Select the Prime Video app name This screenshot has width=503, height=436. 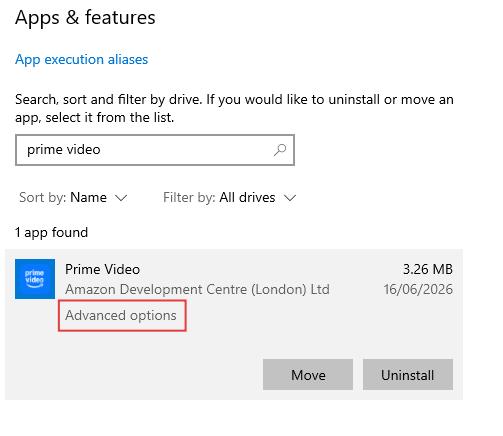[102, 269]
